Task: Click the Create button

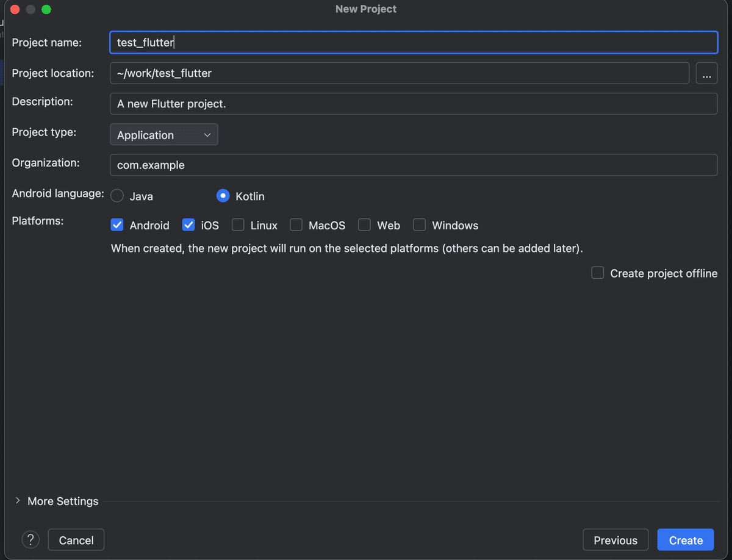Action: click(686, 540)
